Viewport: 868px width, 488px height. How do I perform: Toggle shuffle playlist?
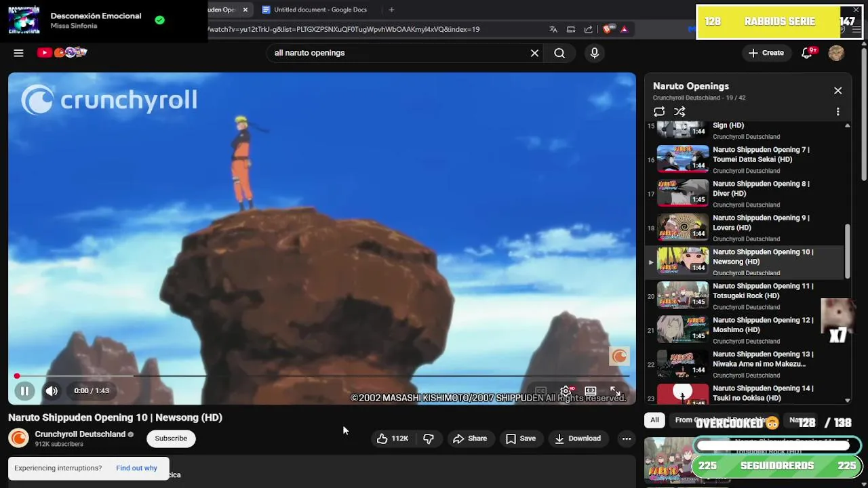click(x=679, y=112)
